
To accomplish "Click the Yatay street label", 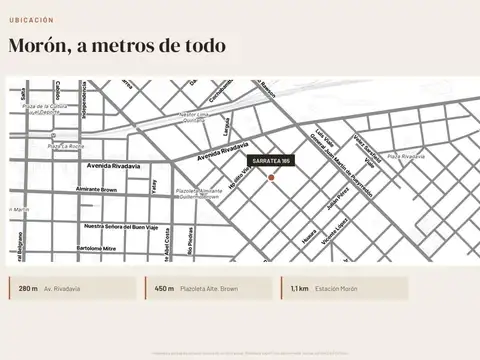I will click(154, 187).
